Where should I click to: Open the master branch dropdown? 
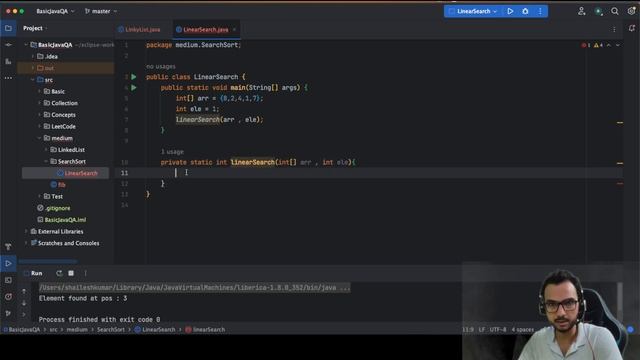point(100,11)
